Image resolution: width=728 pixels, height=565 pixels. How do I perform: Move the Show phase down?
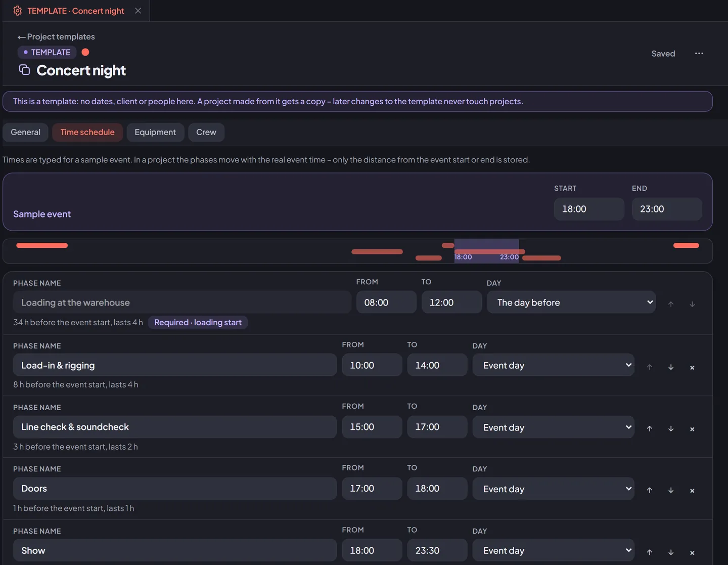click(x=671, y=552)
